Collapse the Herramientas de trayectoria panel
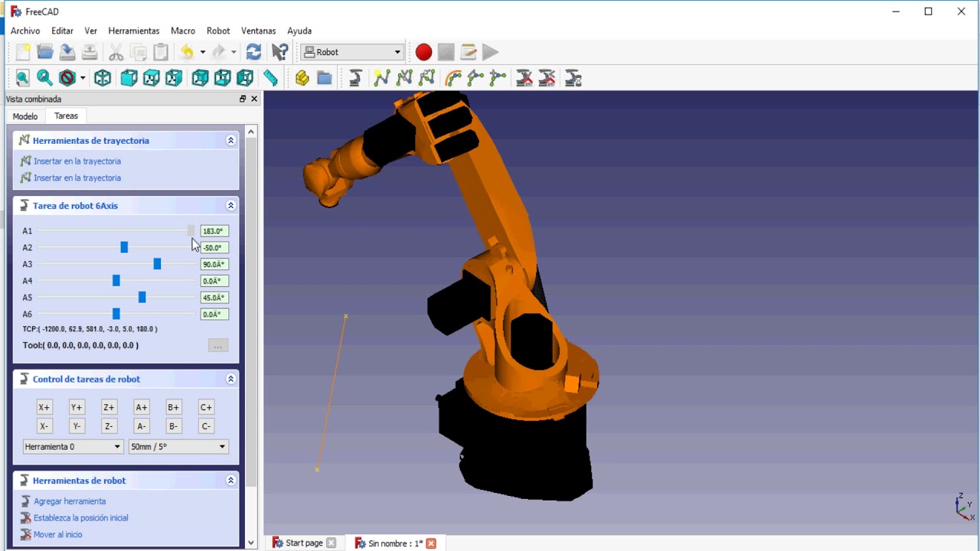This screenshot has width=980, height=551. (230, 141)
